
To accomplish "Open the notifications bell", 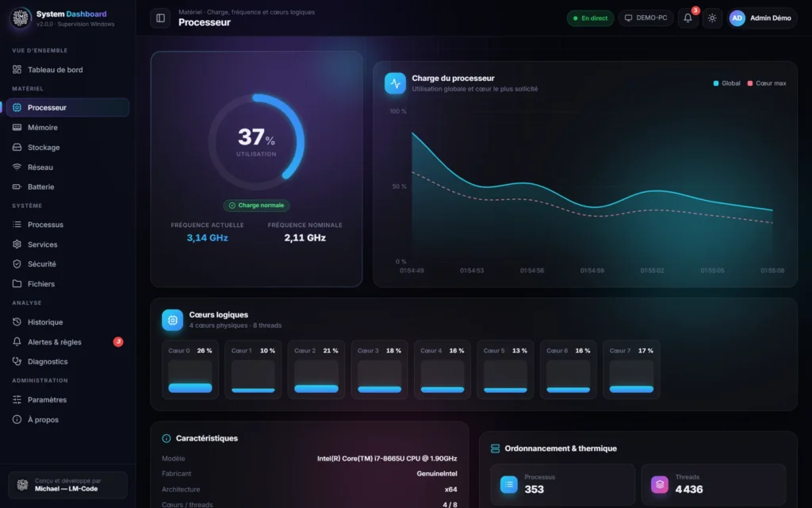I will click(x=688, y=18).
